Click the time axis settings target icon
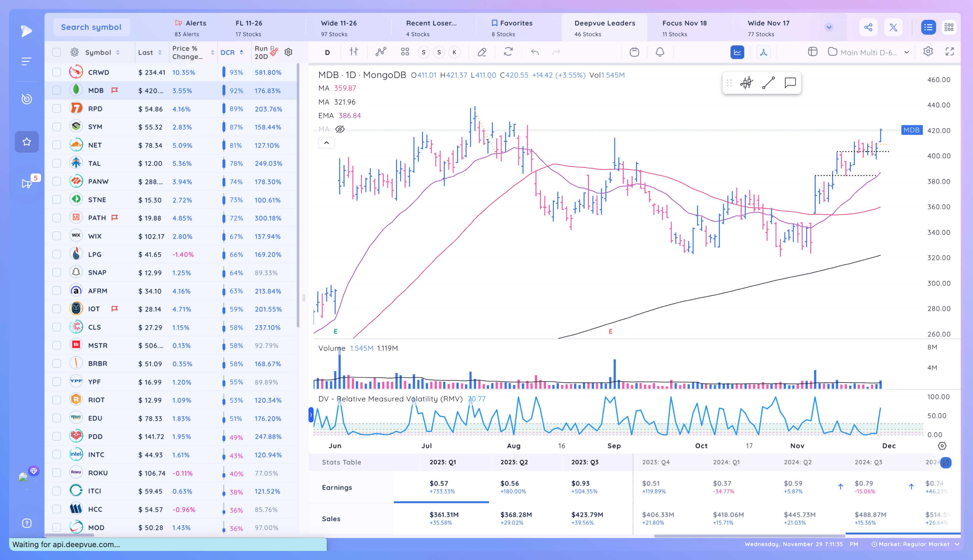Image resolution: width=973 pixels, height=560 pixels. [942, 446]
